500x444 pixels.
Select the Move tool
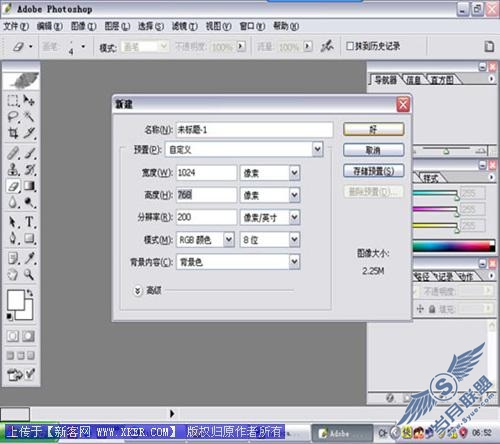tap(29, 100)
